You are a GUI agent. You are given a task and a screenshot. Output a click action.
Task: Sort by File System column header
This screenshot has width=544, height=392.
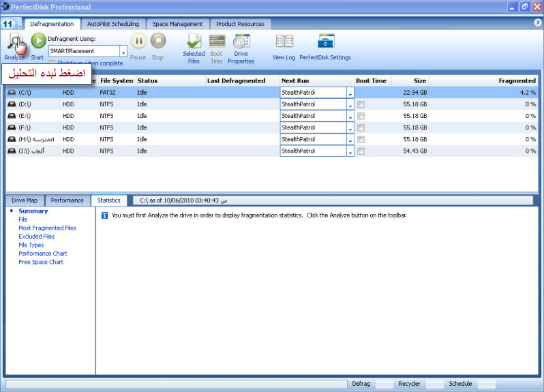coord(117,81)
